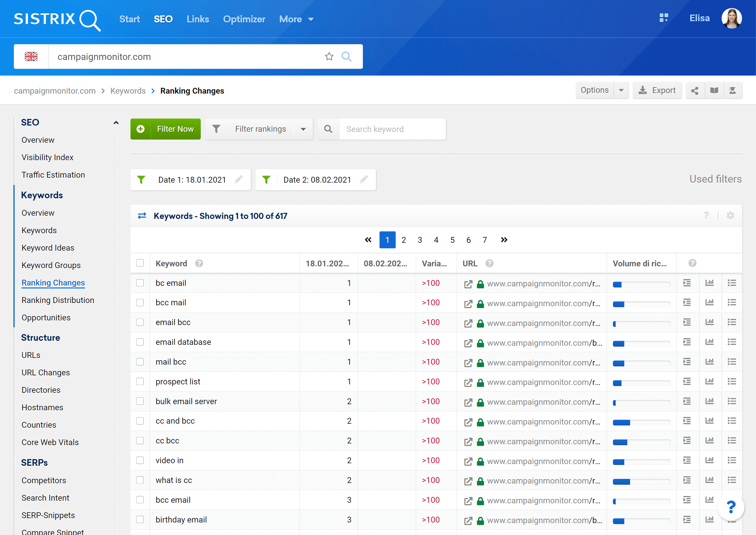Click the funnel icon for Filter rankings

point(216,129)
